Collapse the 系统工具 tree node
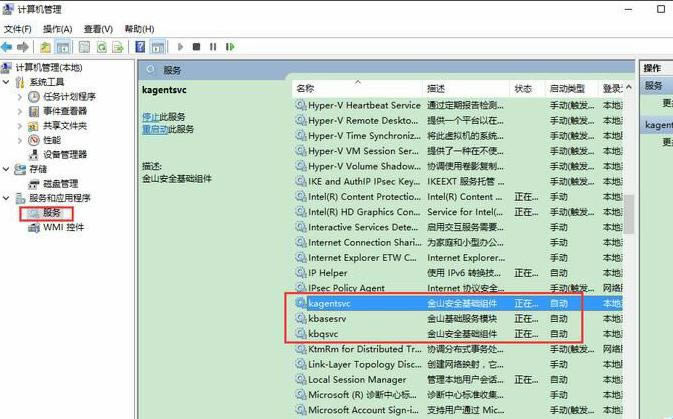The image size is (673, 419). coord(8,82)
